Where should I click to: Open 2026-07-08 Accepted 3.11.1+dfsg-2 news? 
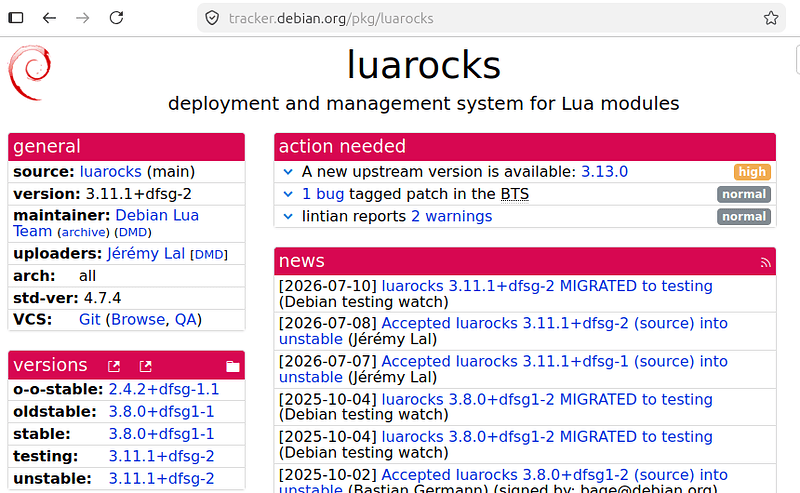click(503, 331)
